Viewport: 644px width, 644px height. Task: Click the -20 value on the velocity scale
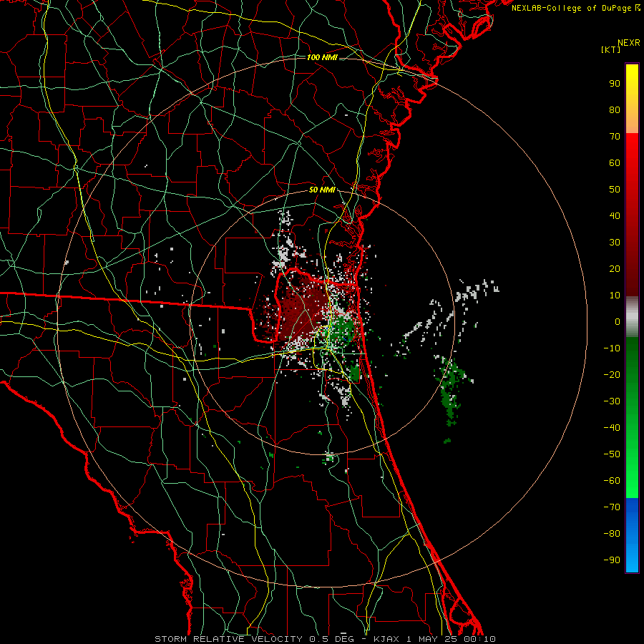pos(612,375)
